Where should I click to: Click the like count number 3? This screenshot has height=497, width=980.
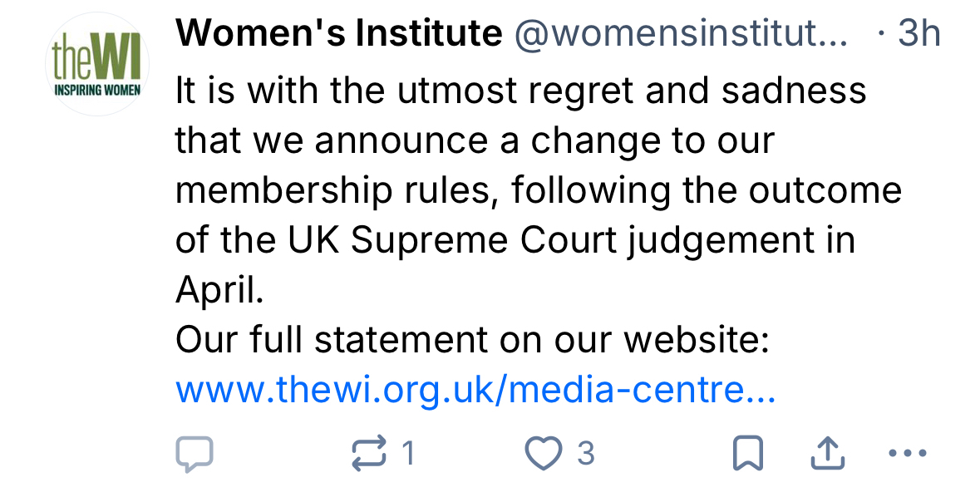tap(586, 454)
